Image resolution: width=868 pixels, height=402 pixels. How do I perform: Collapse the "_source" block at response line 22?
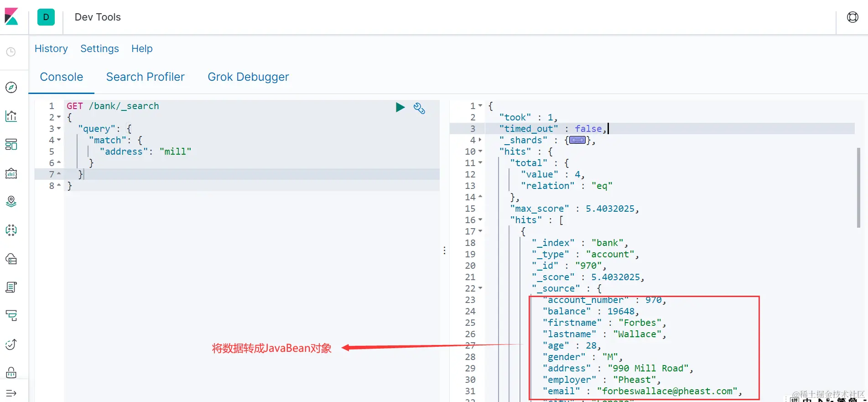tap(480, 288)
